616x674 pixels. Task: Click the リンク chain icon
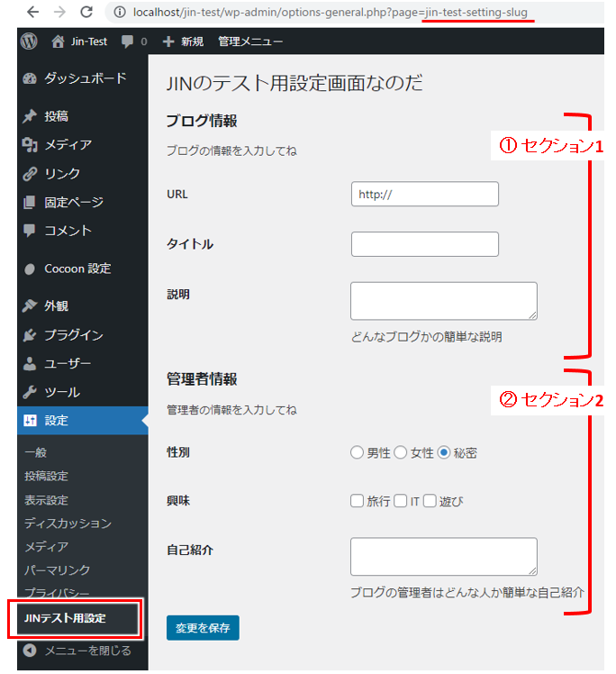(x=30, y=174)
